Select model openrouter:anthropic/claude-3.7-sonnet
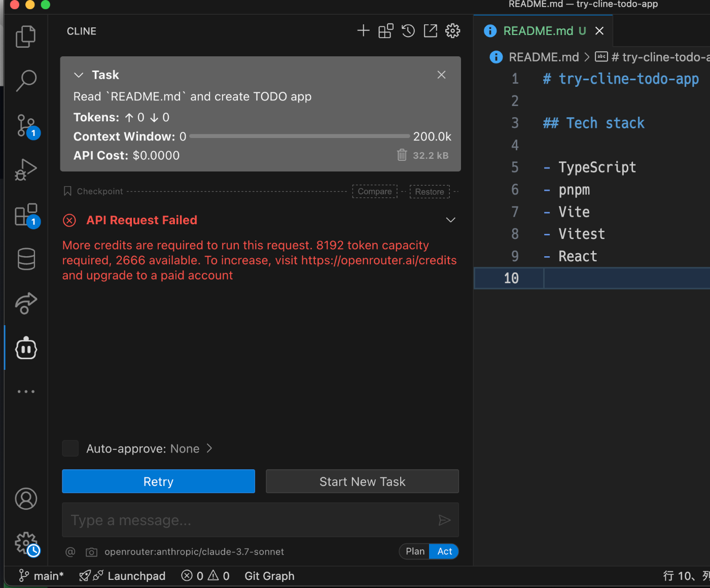Screen dimensions: 710x588 [x=194, y=552]
